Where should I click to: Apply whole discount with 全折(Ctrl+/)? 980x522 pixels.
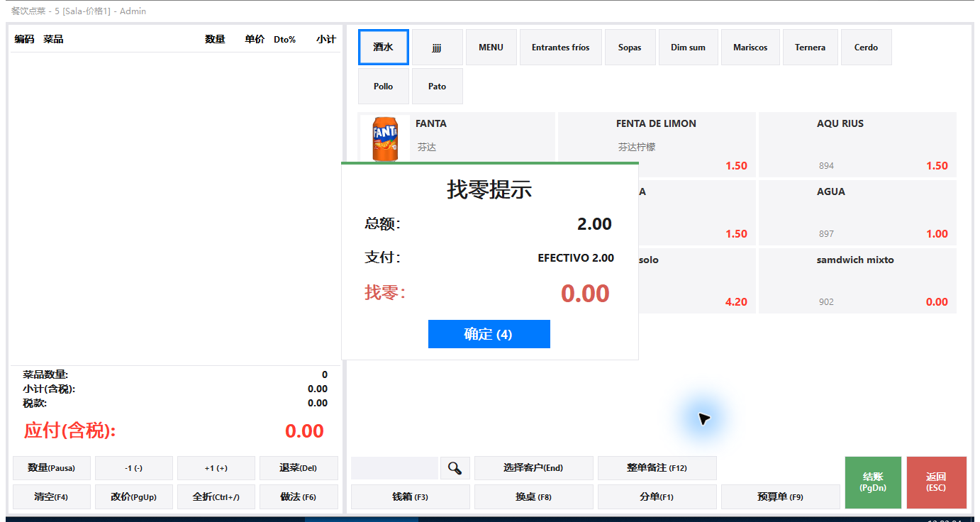[x=216, y=497]
